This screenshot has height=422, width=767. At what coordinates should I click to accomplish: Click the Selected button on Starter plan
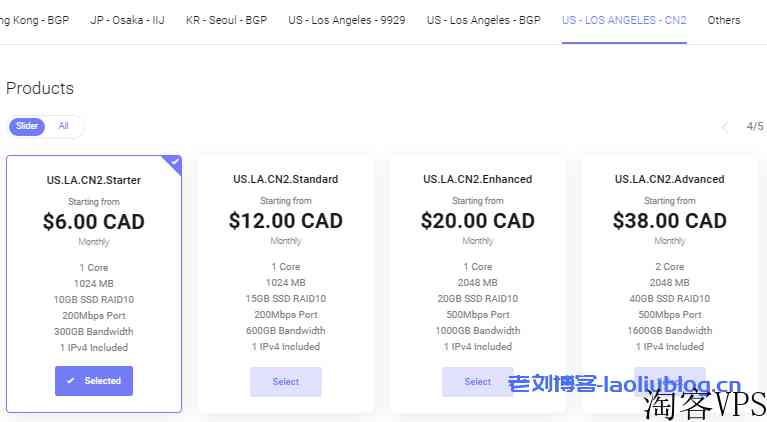pos(94,381)
